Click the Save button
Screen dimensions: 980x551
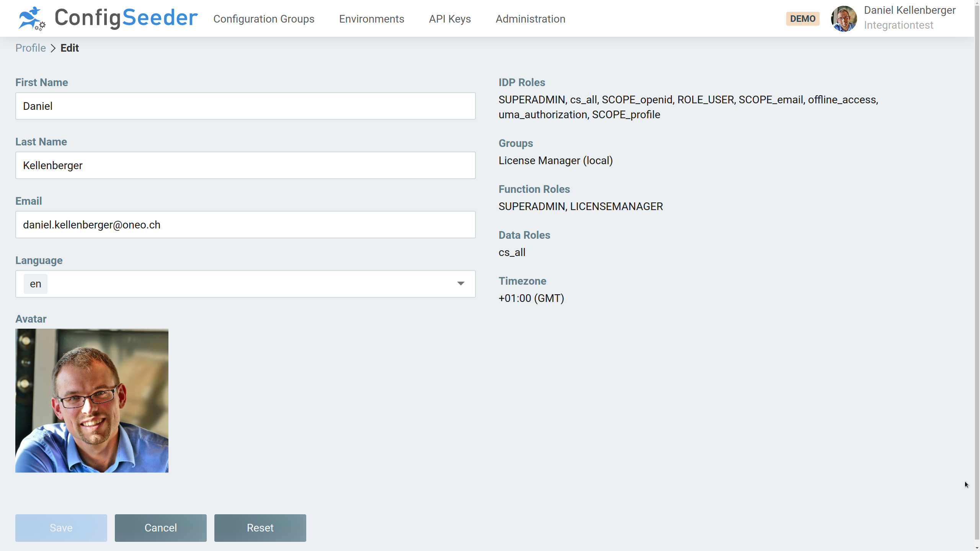pyautogui.click(x=61, y=528)
